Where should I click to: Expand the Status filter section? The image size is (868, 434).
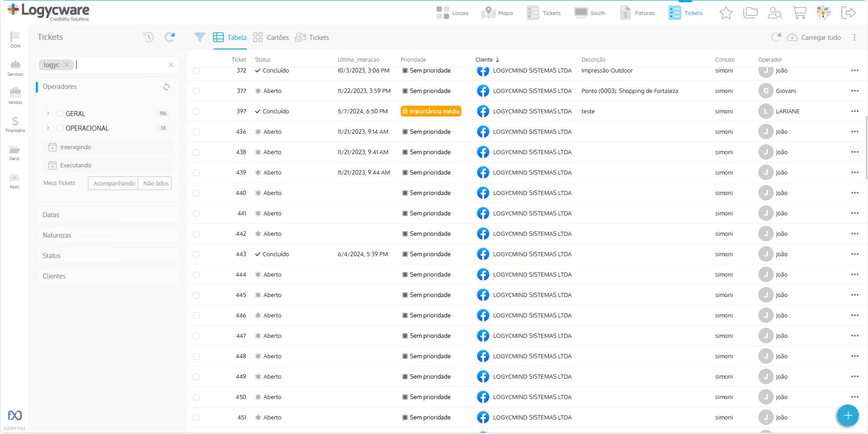pos(108,256)
